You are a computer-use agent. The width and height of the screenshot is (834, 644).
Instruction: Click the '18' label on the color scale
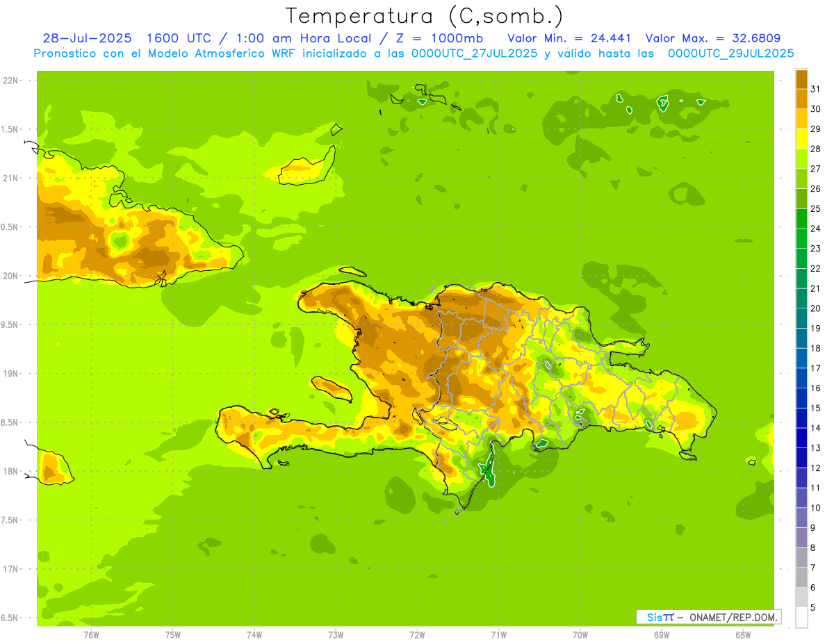pos(815,348)
